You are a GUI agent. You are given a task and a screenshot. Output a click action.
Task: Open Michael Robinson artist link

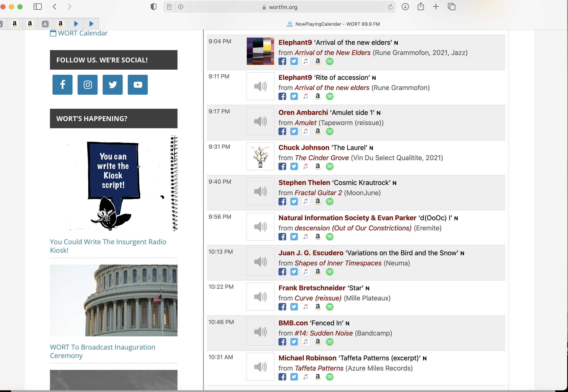click(x=307, y=358)
